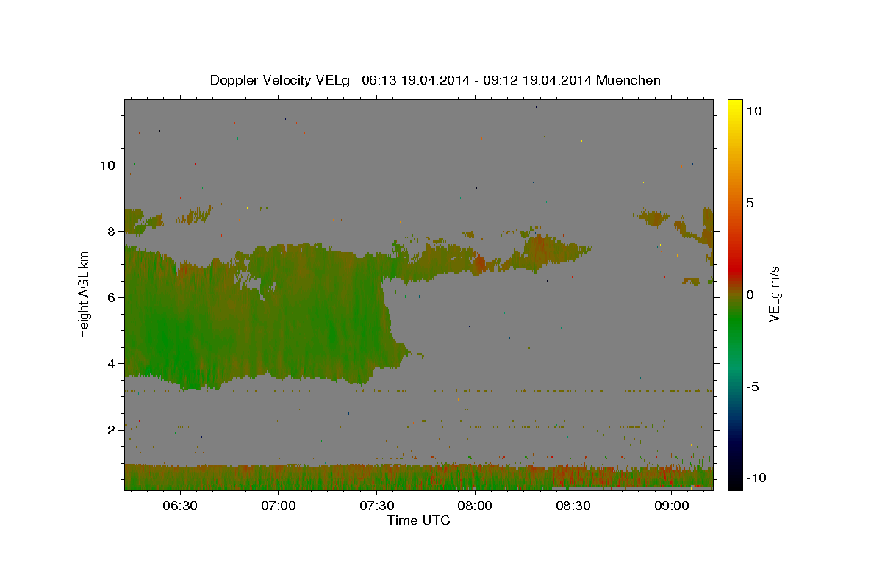Image resolution: width=882 pixels, height=588 pixels.
Task: Click the height axis label '6'
Action: (x=111, y=297)
